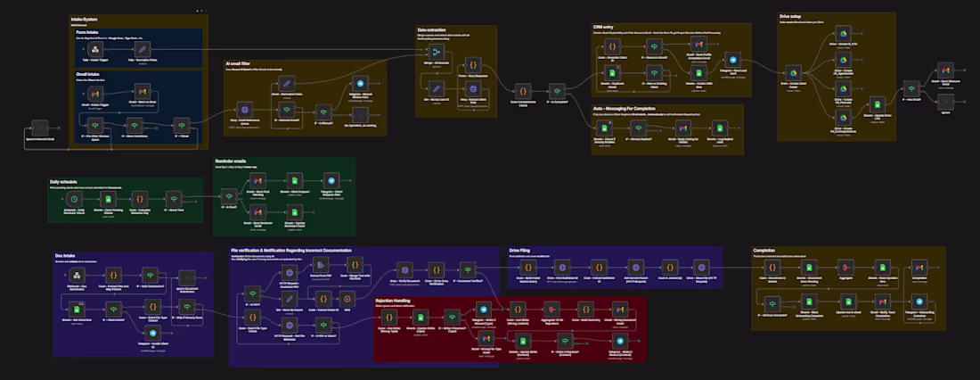Click the Ignore Irrelevant Email node

click(x=40, y=127)
